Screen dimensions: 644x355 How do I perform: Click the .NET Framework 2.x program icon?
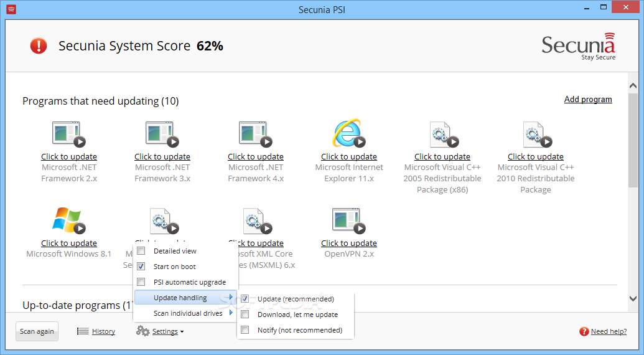68,134
